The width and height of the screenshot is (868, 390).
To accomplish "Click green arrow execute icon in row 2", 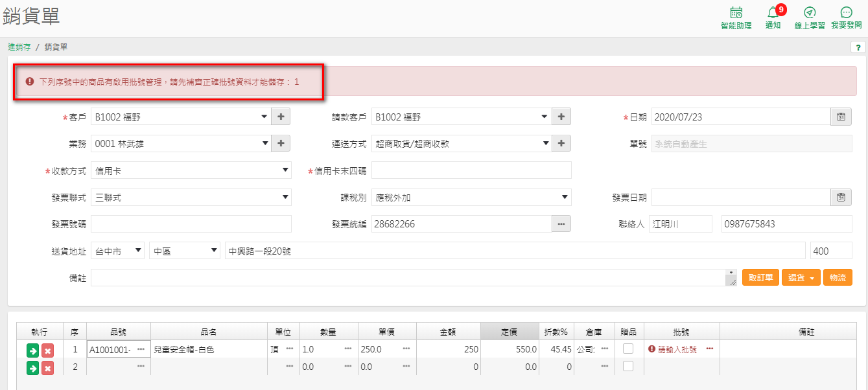I will pos(32,367).
